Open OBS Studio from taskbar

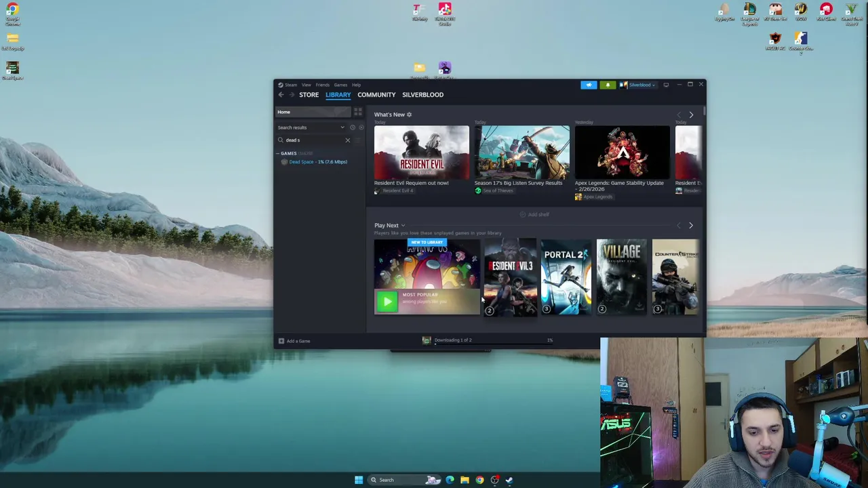494,480
